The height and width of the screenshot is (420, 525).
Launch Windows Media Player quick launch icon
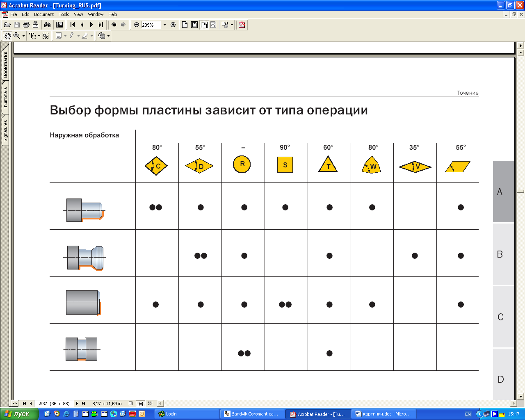[57, 414]
